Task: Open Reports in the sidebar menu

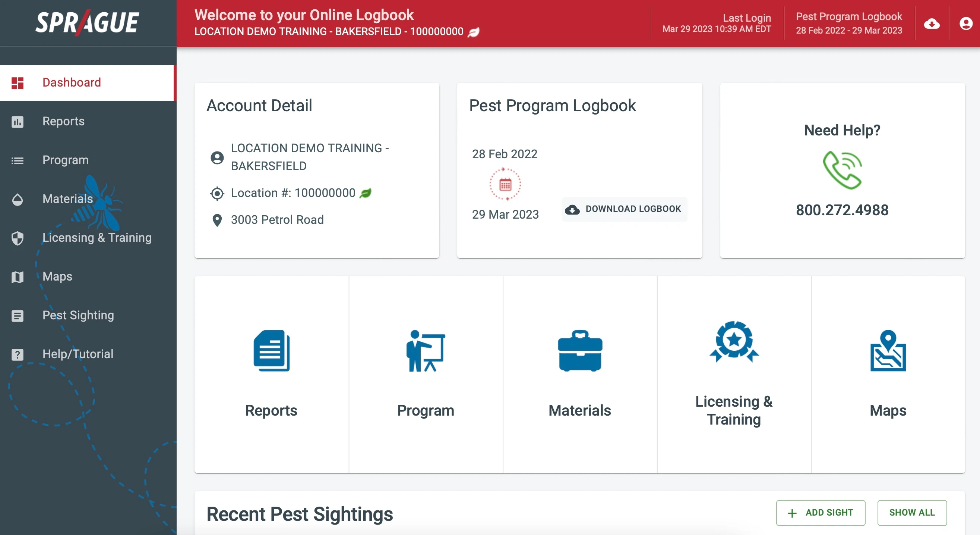Action: (64, 121)
